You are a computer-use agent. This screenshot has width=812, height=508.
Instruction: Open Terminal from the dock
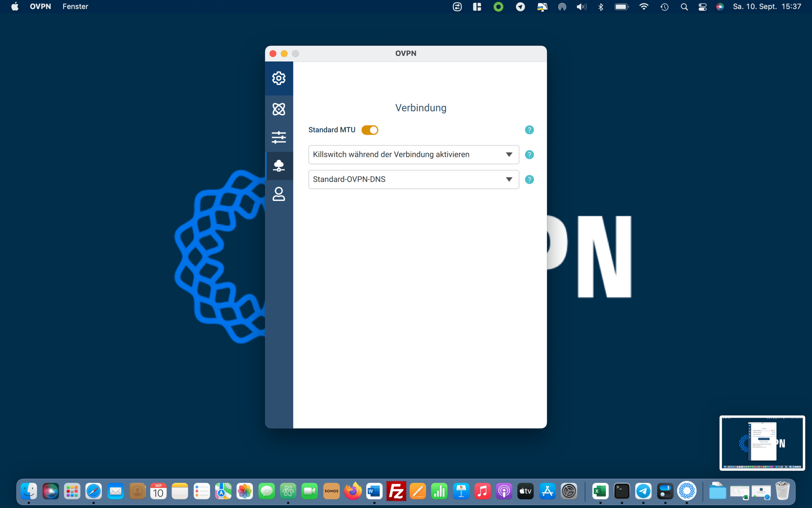click(622, 491)
